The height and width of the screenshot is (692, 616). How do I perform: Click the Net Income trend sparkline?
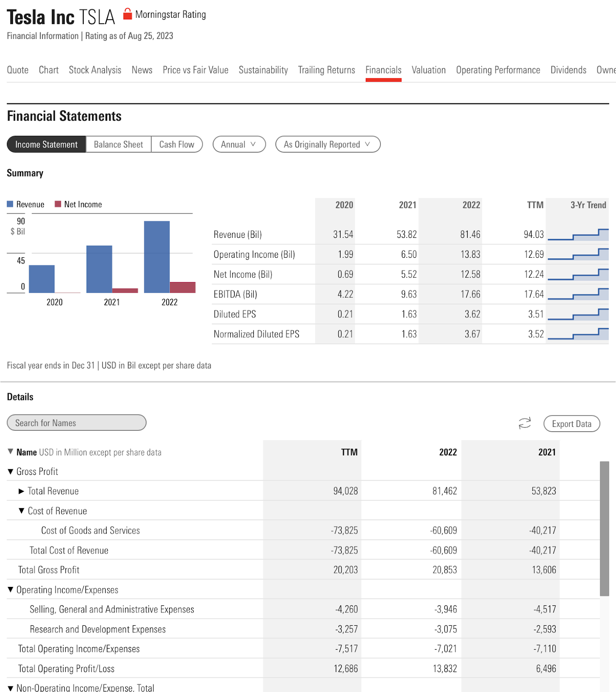tap(578, 274)
